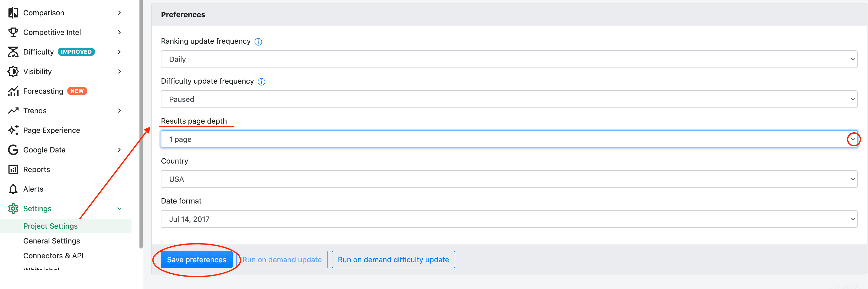
Task: Open the Ranking update frequency dropdown
Action: point(509,59)
